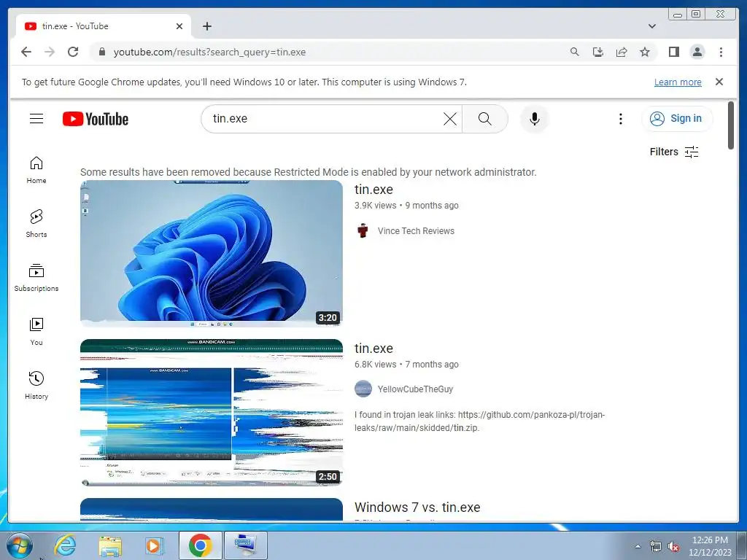
Task: Open Windows Media Player from taskbar
Action: [154, 545]
